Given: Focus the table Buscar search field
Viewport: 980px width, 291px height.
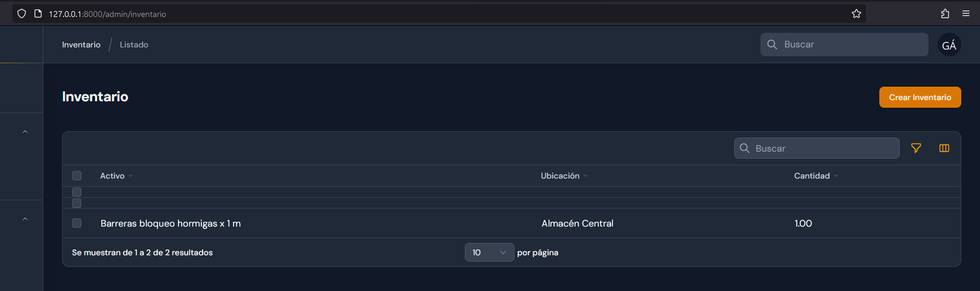Looking at the screenshot, I should [x=817, y=148].
